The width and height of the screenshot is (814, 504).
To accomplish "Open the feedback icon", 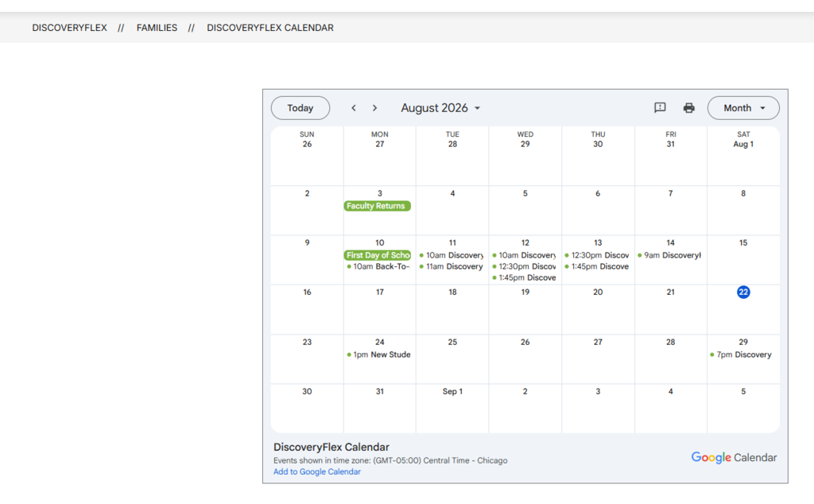I will [x=660, y=108].
